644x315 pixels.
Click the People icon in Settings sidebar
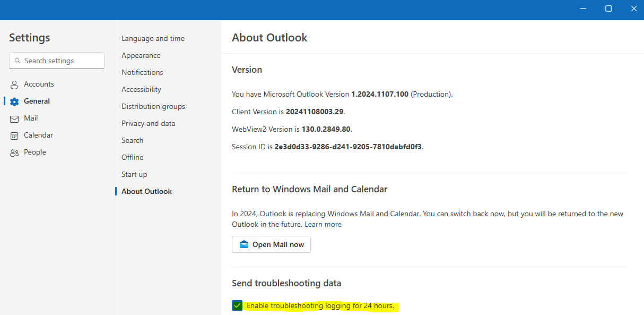click(14, 152)
